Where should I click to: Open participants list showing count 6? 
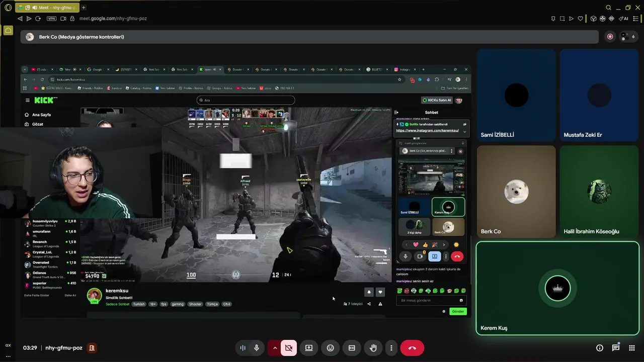[x=628, y=37]
